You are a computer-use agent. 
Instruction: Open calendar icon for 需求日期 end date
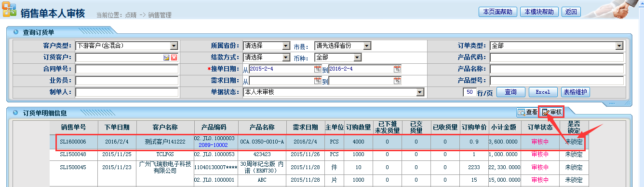pyautogui.click(x=397, y=81)
